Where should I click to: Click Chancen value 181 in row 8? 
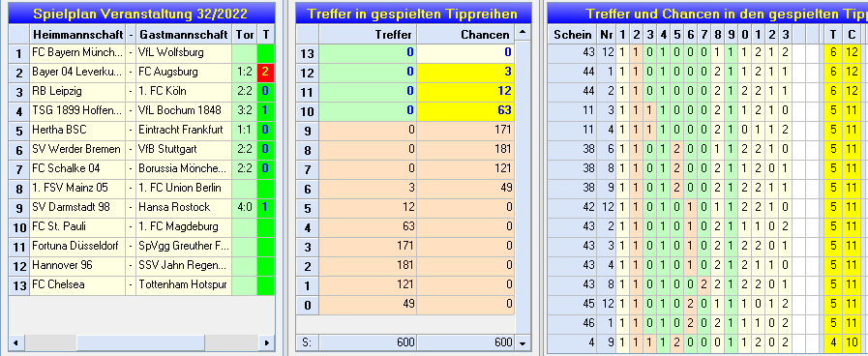coord(466,150)
